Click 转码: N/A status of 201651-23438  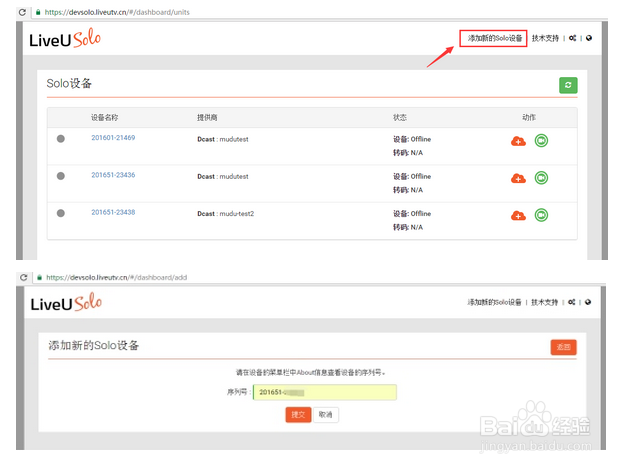coord(408,227)
